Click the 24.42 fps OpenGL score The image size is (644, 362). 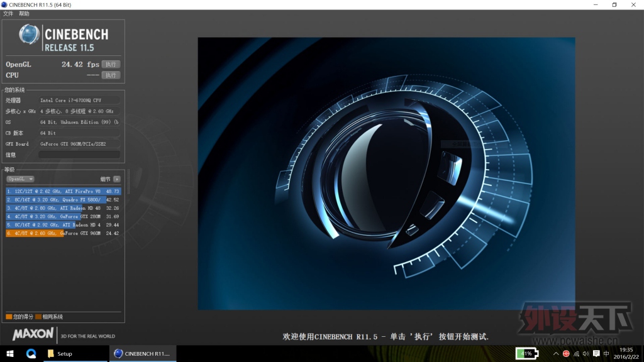(80, 65)
